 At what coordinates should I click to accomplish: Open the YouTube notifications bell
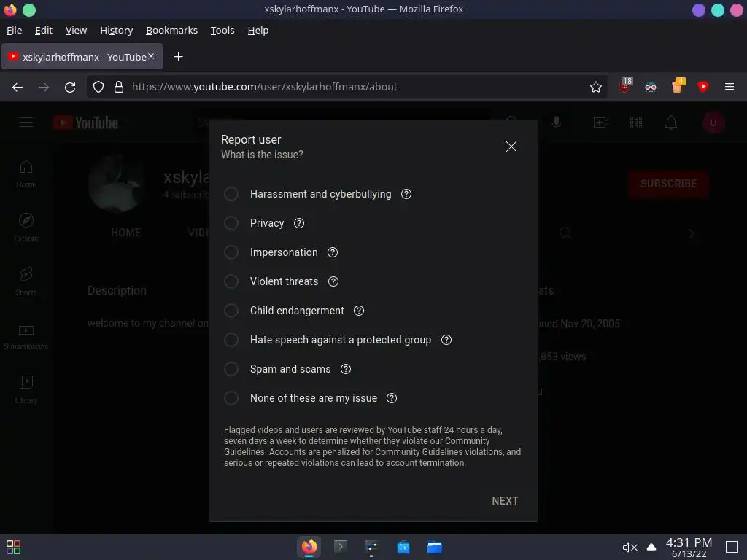click(671, 122)
